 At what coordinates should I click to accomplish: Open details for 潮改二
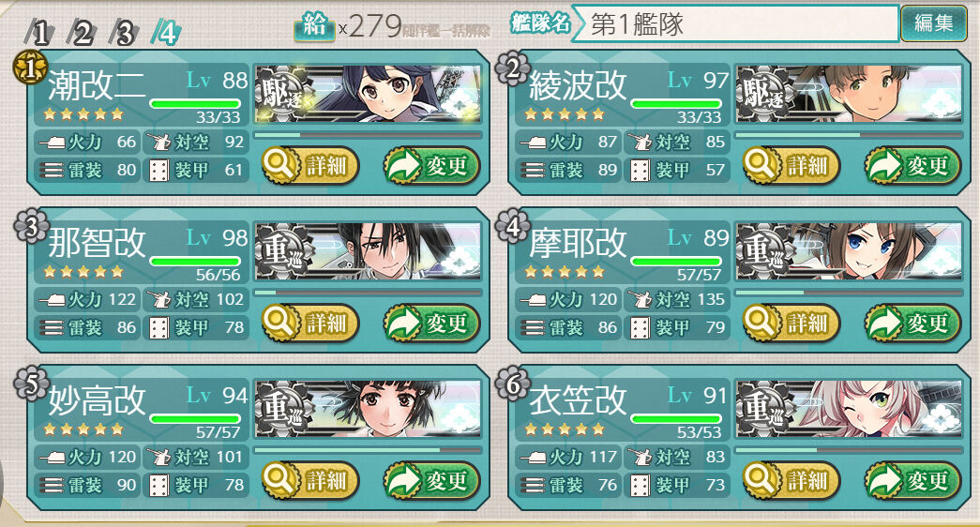pos(310,166)
